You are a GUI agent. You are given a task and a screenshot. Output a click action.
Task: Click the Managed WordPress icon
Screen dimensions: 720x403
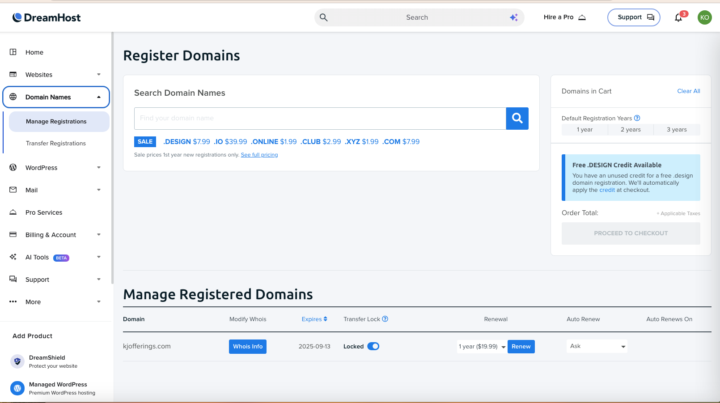17,388
